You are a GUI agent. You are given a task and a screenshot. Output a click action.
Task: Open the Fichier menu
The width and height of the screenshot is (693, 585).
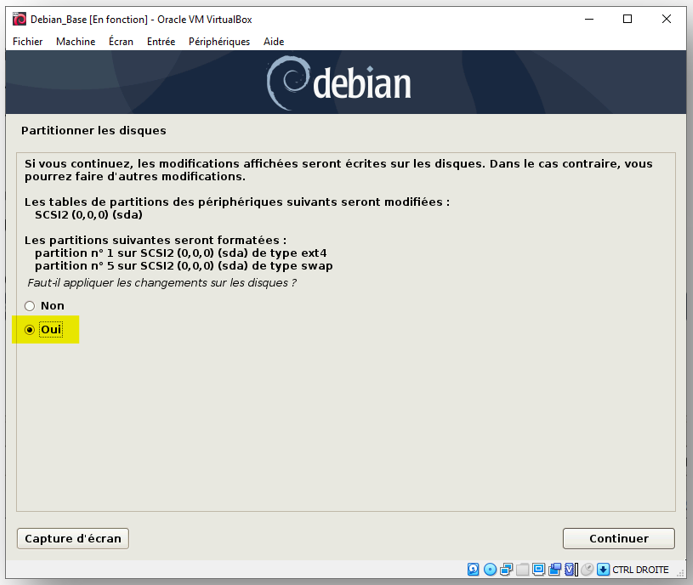[27, 42]
